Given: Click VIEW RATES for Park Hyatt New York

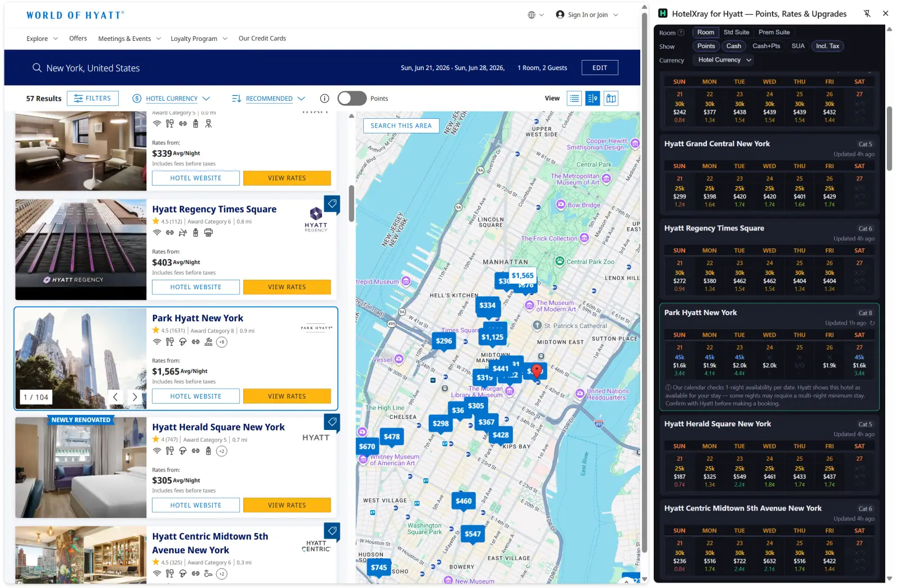Looking at the screenshot, I should pyautogui.click(x=287, y=396).
